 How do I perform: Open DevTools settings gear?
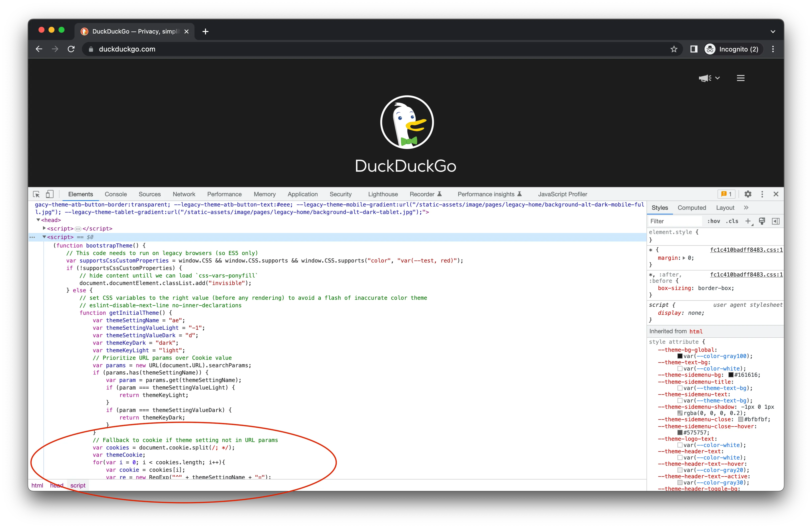(748, 194)
